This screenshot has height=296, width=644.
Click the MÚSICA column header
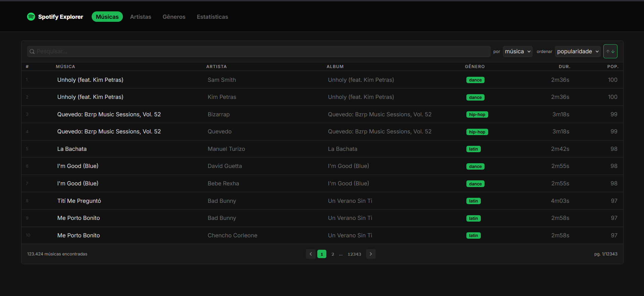coord(65,67)
